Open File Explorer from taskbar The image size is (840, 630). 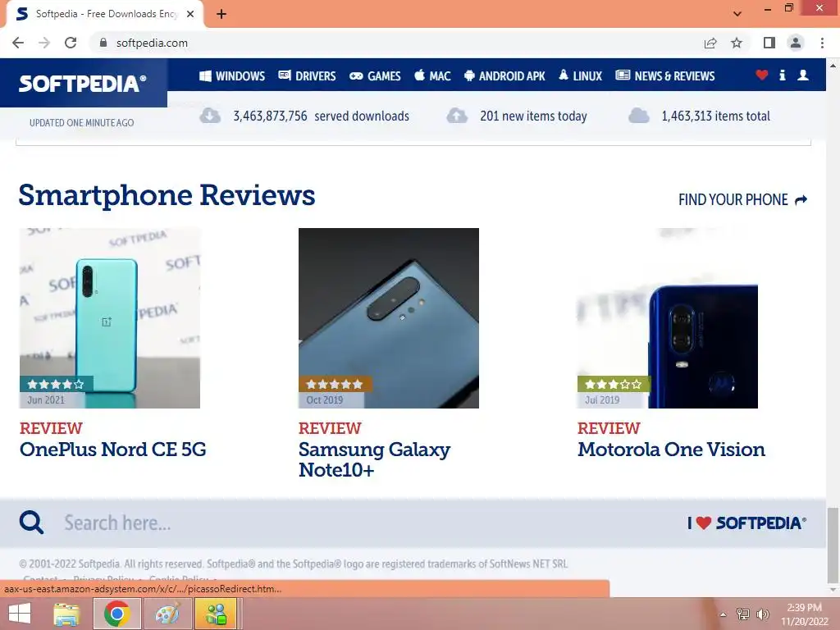[66, 614]
